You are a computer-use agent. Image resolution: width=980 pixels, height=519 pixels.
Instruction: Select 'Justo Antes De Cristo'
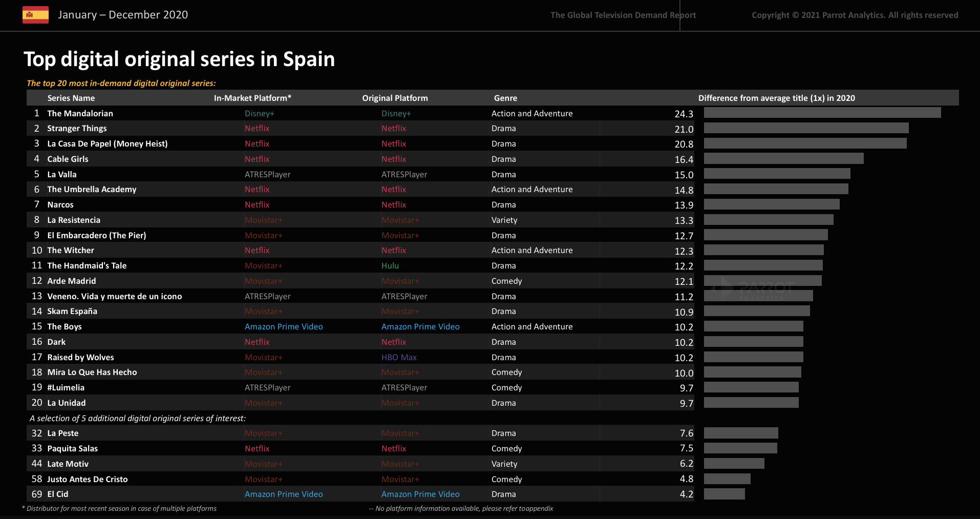coord(88,480)
